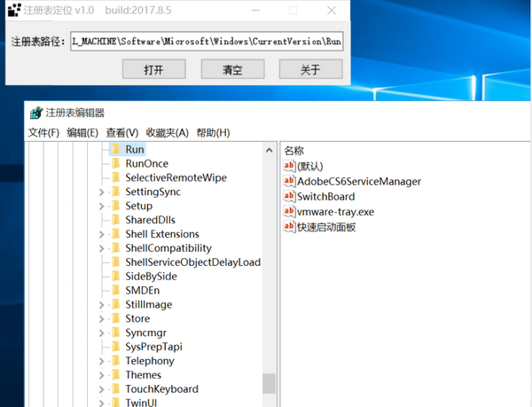Image resolution: width=532 pixels, height=407 pixels.
Task: Select the SysPrepTapi key
Action: (153, 347)
